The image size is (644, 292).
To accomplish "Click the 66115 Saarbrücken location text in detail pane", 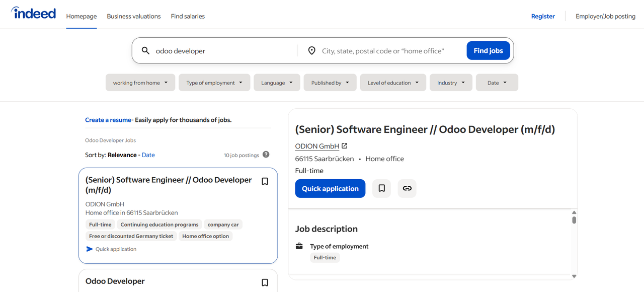I will pyautogui.click(x=325, y=159).
